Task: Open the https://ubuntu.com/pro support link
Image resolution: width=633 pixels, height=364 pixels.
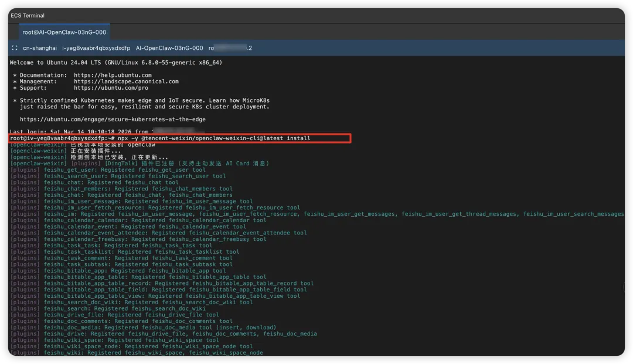Action: [111, 87]
